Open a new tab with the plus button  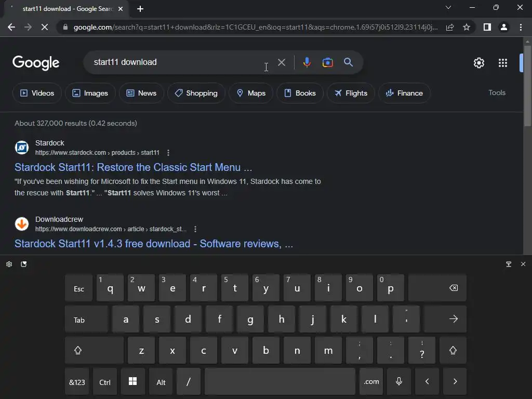140,9
